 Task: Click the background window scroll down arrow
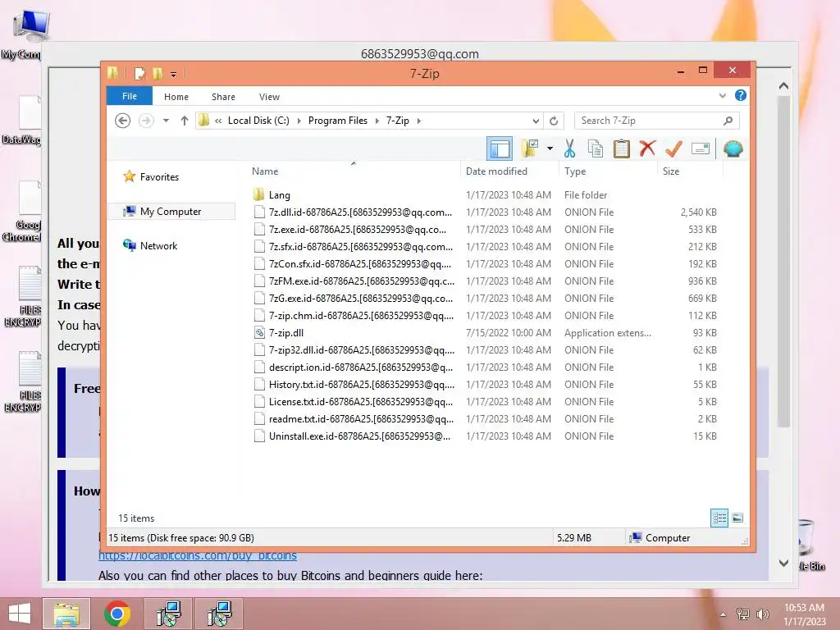click(783, 563)
